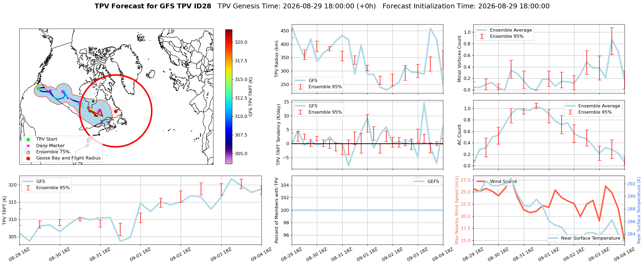Click the "320.0" tick label on the colorbar

tap(241, 42)
